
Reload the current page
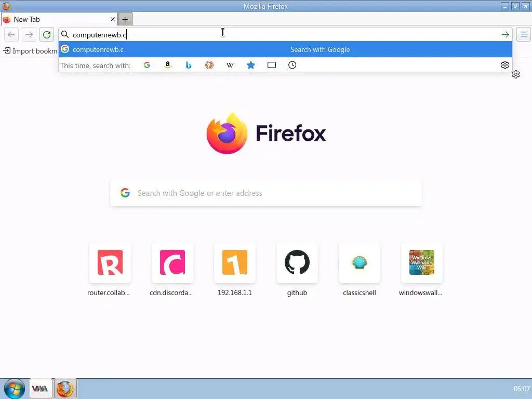coord(47,35)
